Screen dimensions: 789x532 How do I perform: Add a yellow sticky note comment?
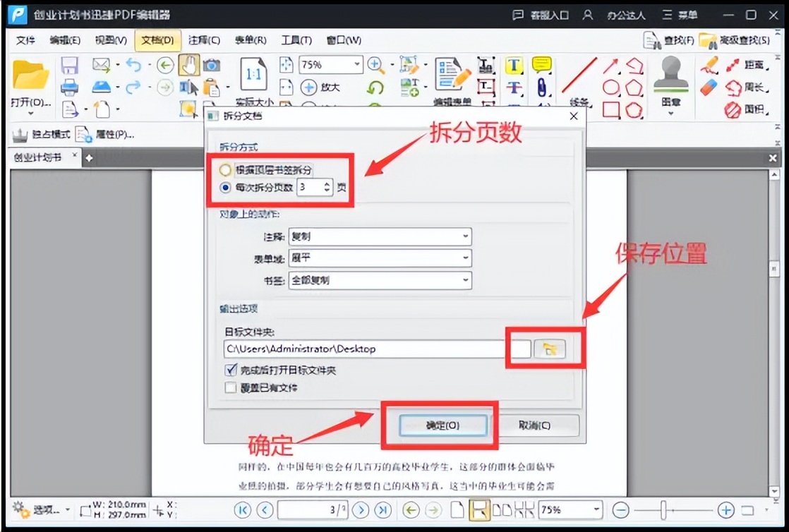coord(541,64)
